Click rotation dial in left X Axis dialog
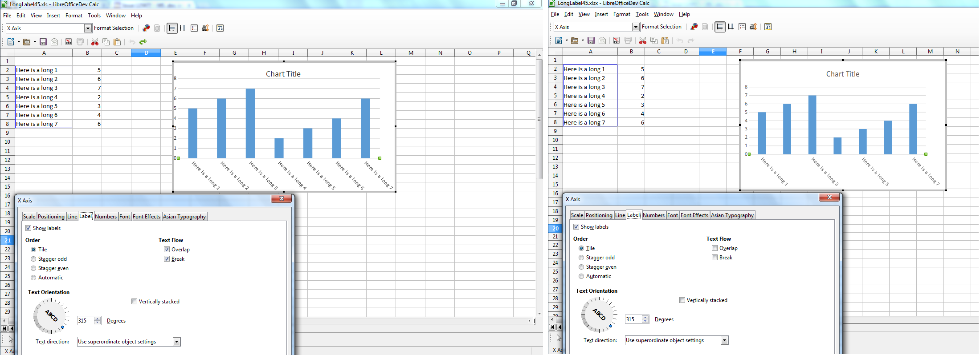The image size is (980, 355). [51, 316]
